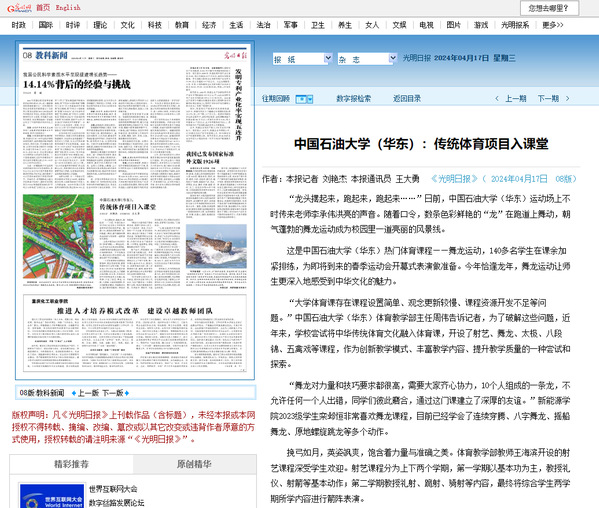Click the right chevron after 下一期
599x508 pixels.
pyautogui.click(x=567, y=99)
